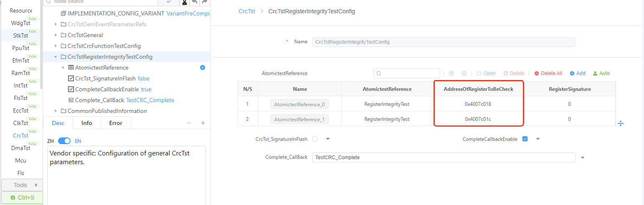Click the minus icon in description panel header

coord(189,123)
